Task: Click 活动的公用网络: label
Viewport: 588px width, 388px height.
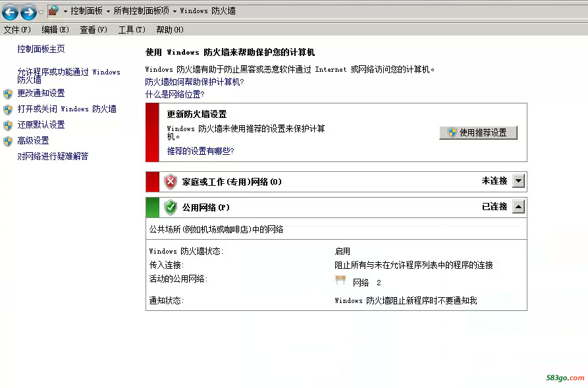Action: (178, 279)
